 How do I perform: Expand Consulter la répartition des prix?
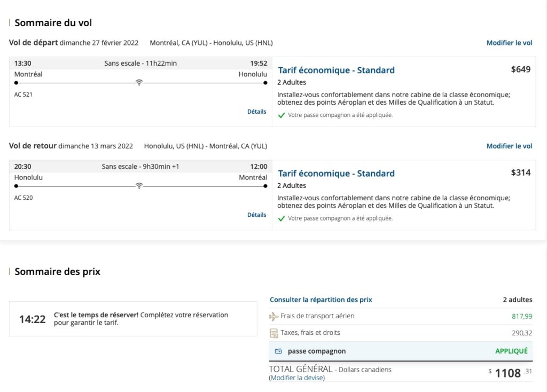pos(321,300)
